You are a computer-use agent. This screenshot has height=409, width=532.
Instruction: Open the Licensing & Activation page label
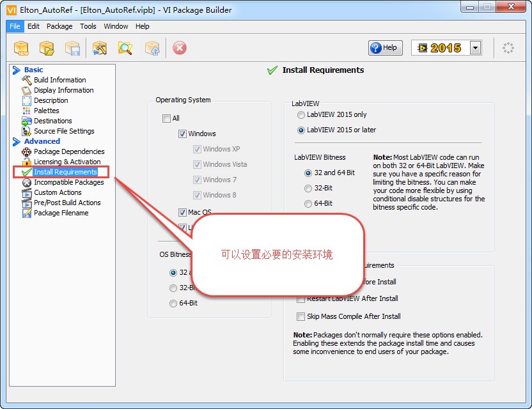[67, 162]
